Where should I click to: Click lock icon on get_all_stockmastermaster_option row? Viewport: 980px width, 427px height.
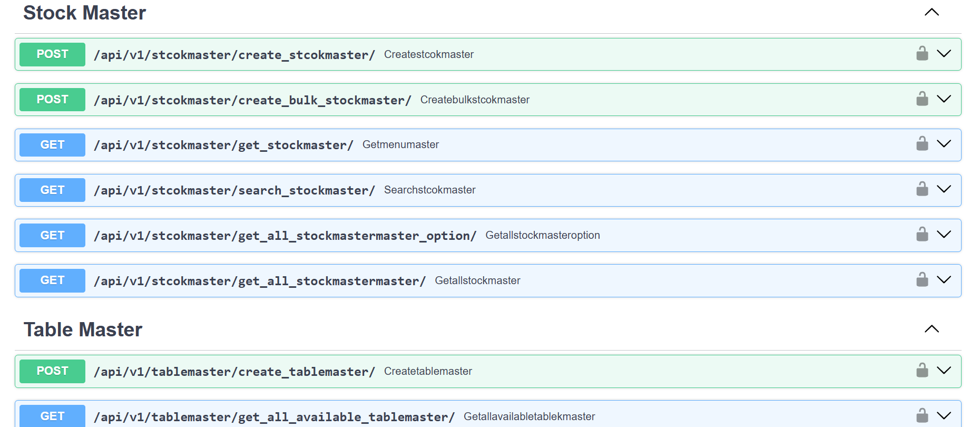click(922, 235)
